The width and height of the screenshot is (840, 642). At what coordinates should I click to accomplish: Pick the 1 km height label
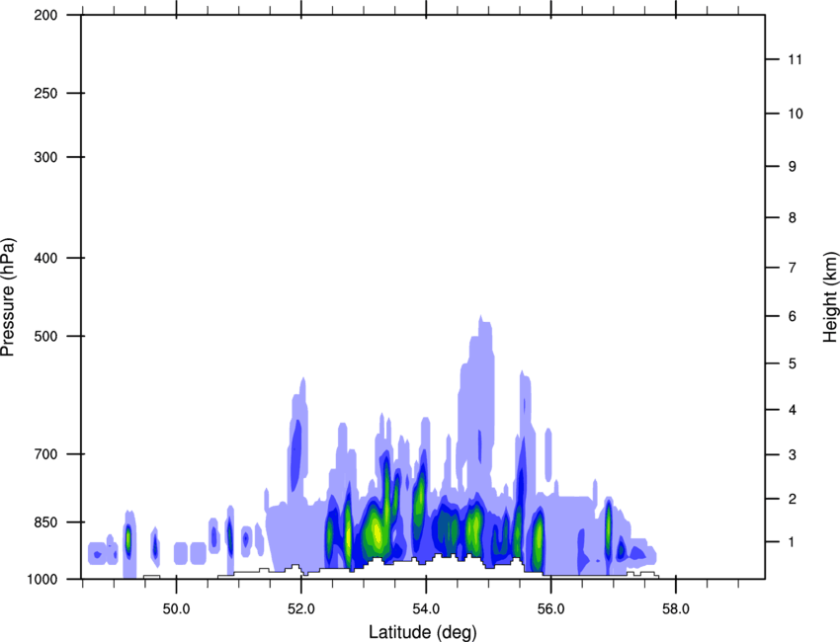pos(792,542)
